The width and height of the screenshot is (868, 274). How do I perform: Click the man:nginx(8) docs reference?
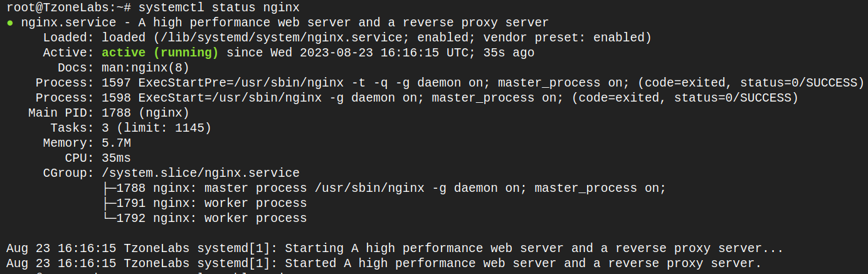tap(145, 68)
